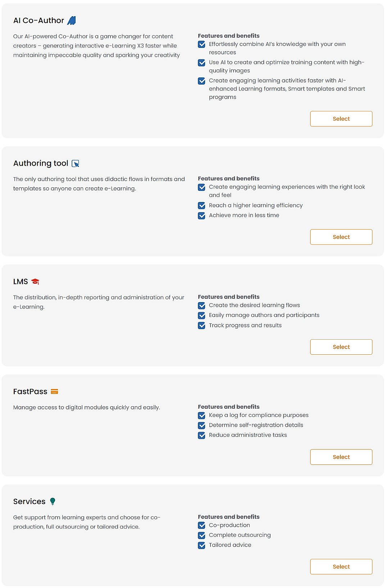Image resolution: width=385 pixels, height=588 pixels.
Task: Click the card icon beside FastPass
Action: (54, 391)
